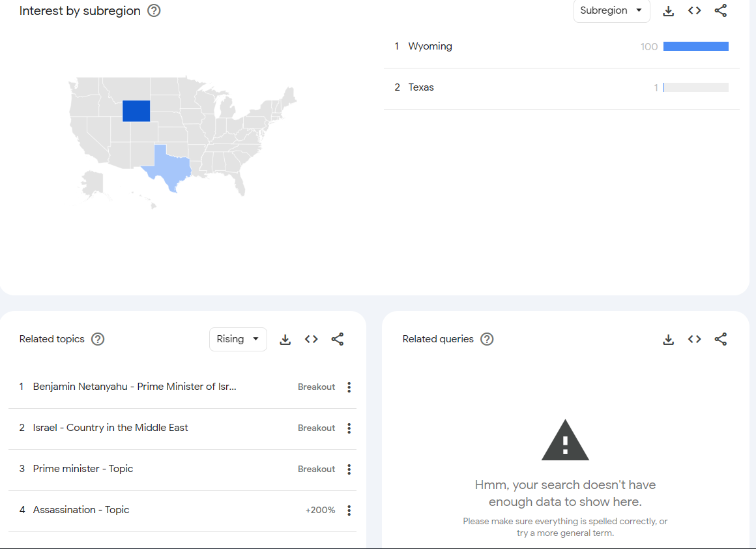The image size is (756, 549).
Task: Click the Wyoming value 100
Action: pyautogui.click(x=649, y=47)
